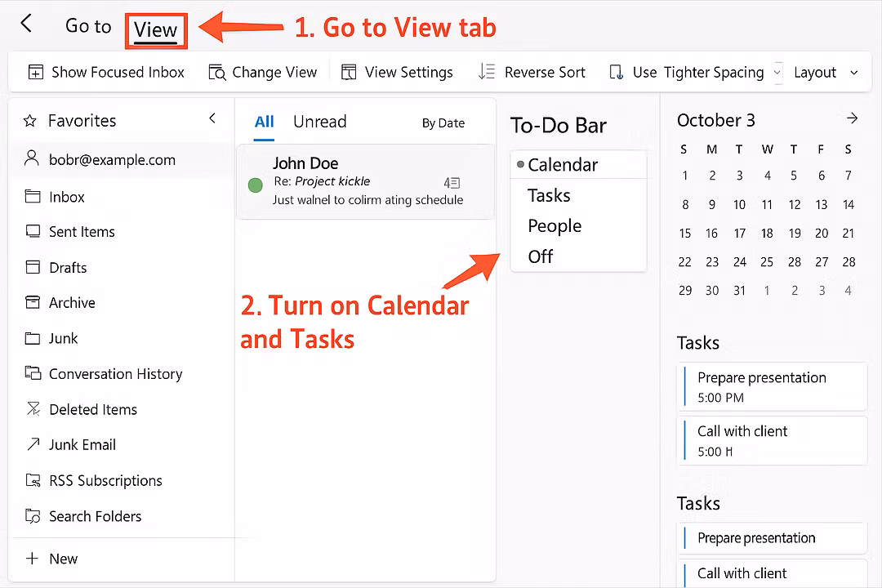Select October 18 in the calendar
The image size is (882, 588).
click(x=767, y=234)
